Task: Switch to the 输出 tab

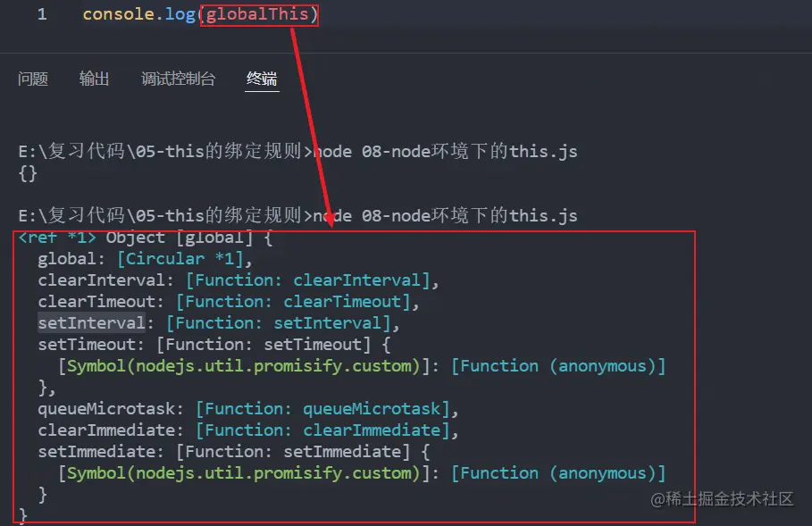Action: pos(95,79)
